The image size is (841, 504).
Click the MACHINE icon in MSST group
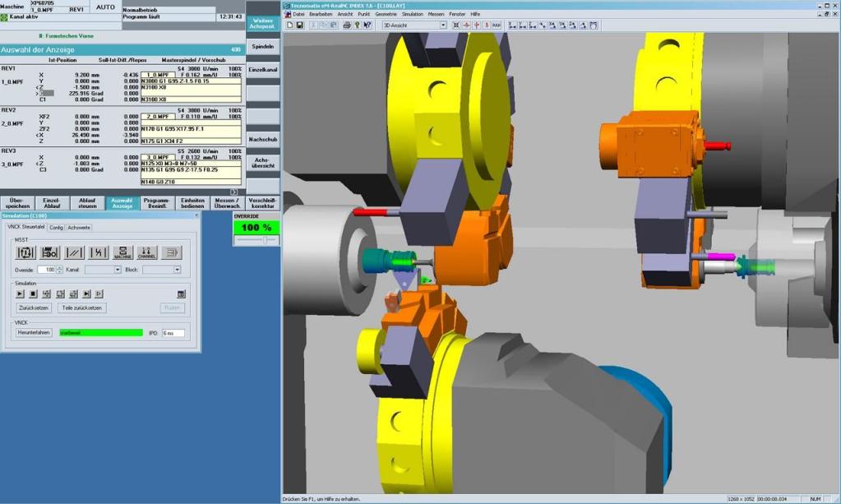[122, 252]
